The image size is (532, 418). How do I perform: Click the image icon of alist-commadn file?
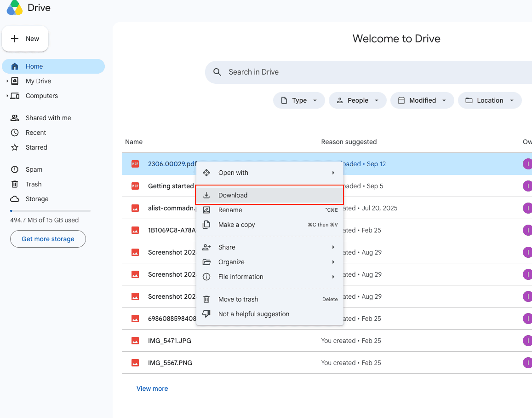click(135, 208)
